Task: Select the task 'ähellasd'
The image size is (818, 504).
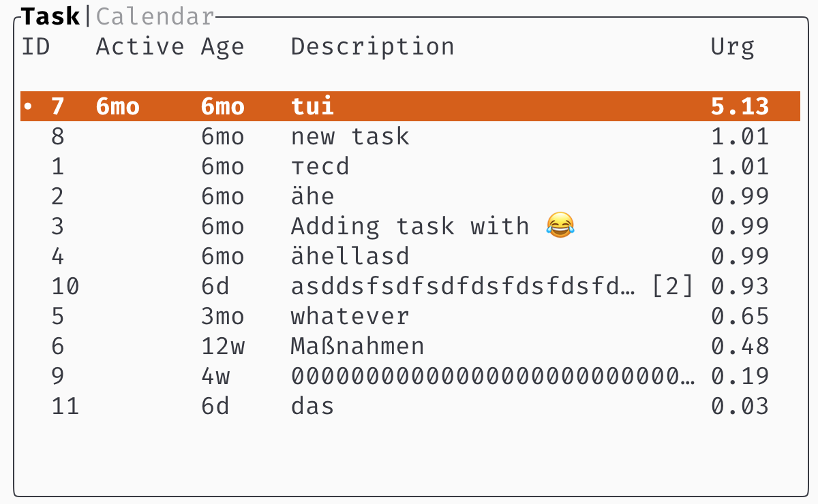Action: [x=350, y=256]
